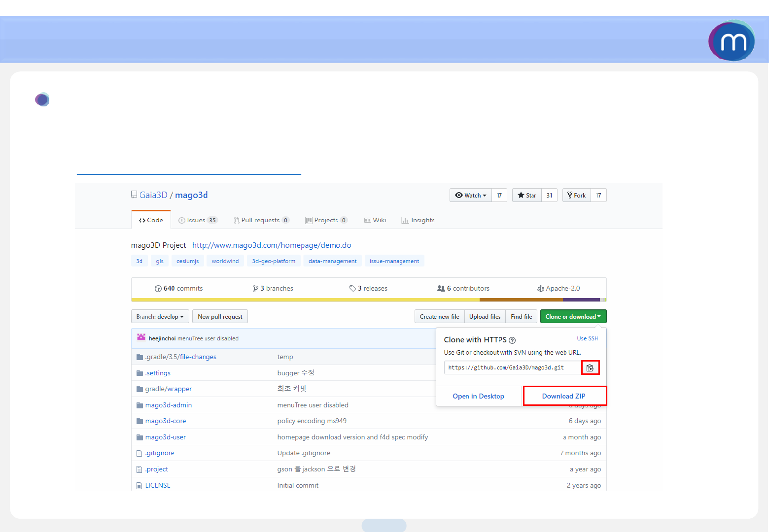Image resolution: width=769 pixels, height=532 pixels.
Task: Click the license scale icon
Action: [541, 289]
